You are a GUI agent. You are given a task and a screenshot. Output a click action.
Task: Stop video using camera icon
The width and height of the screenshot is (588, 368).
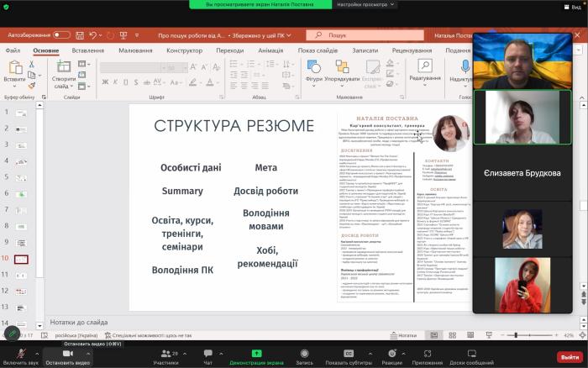[x=66, y=354]
